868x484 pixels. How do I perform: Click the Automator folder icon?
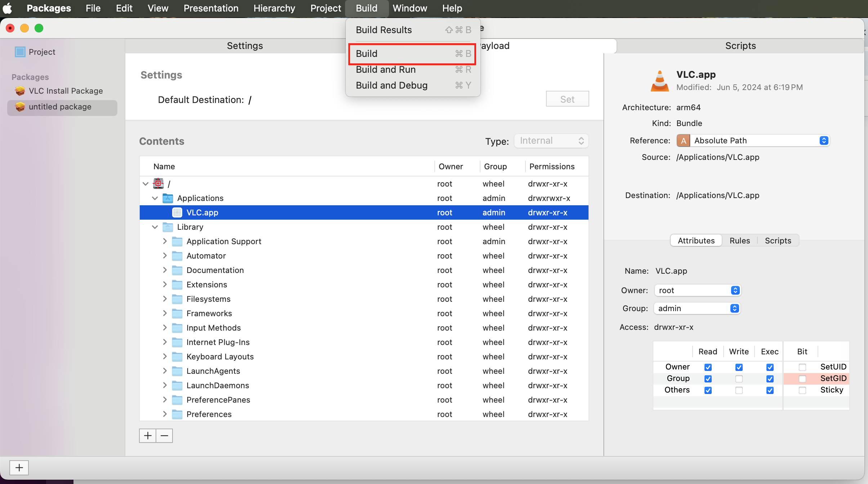coord(177,256)
